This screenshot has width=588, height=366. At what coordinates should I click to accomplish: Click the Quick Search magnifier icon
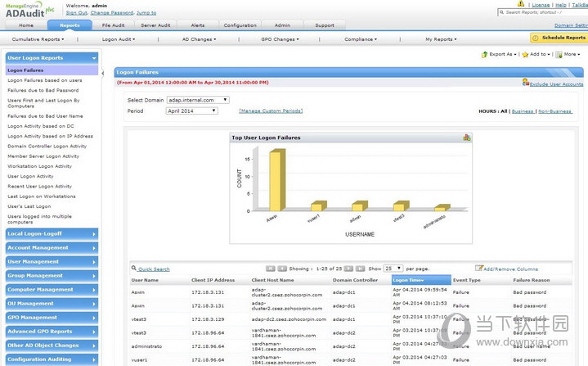click(x=134, y=268)
